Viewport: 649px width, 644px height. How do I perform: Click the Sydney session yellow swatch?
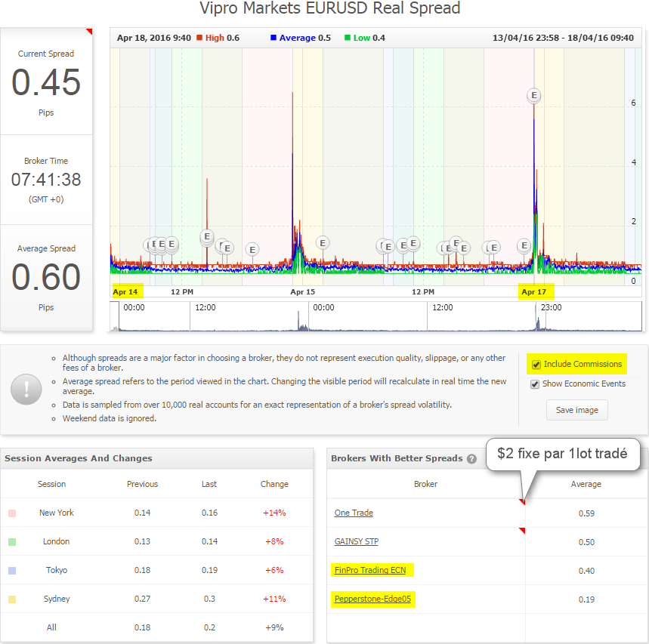[x=12, y=599]
